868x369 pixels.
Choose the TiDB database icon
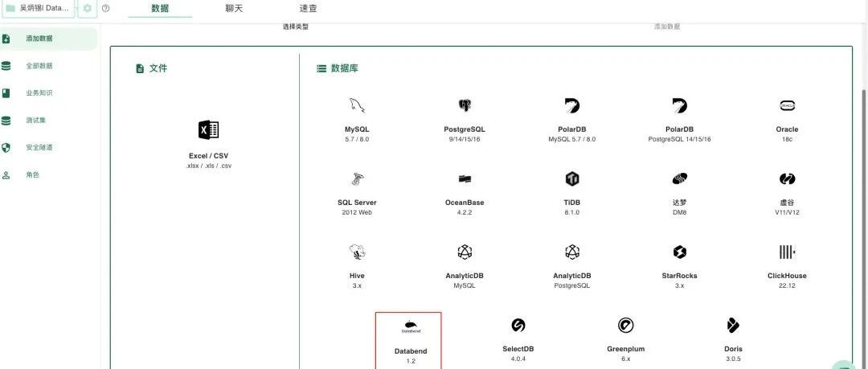click(572, 178)
